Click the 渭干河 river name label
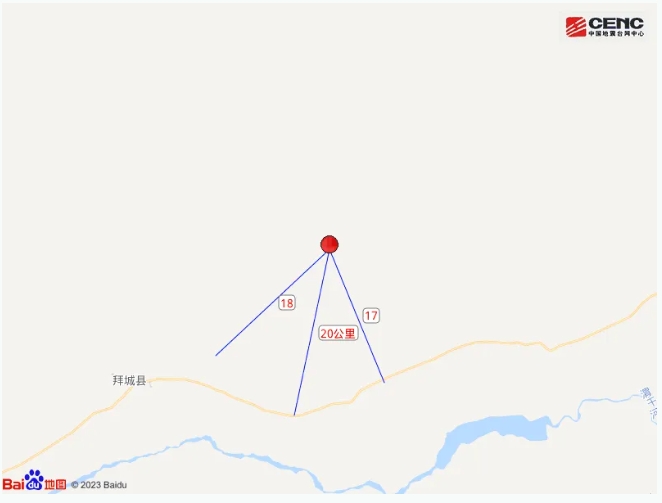 point(649,405)
